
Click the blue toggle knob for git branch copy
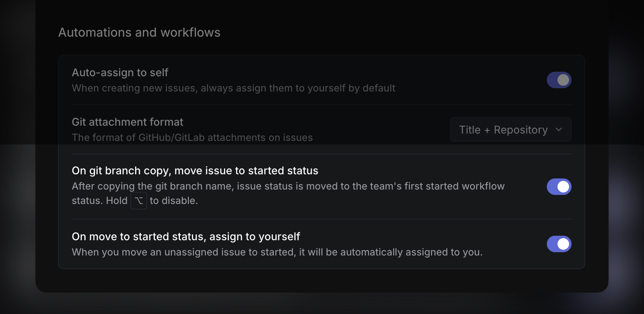tap(564, 187)
